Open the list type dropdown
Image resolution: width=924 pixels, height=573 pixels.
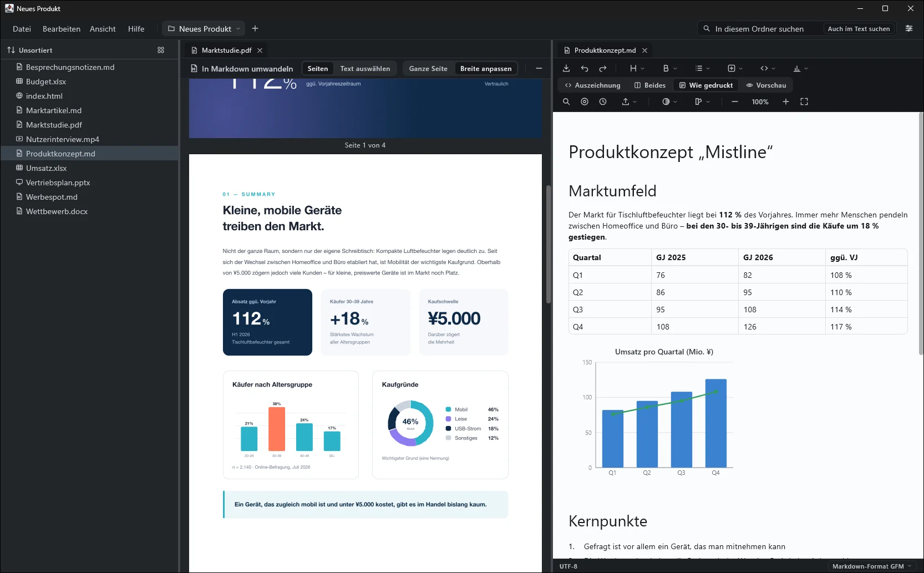703,68
